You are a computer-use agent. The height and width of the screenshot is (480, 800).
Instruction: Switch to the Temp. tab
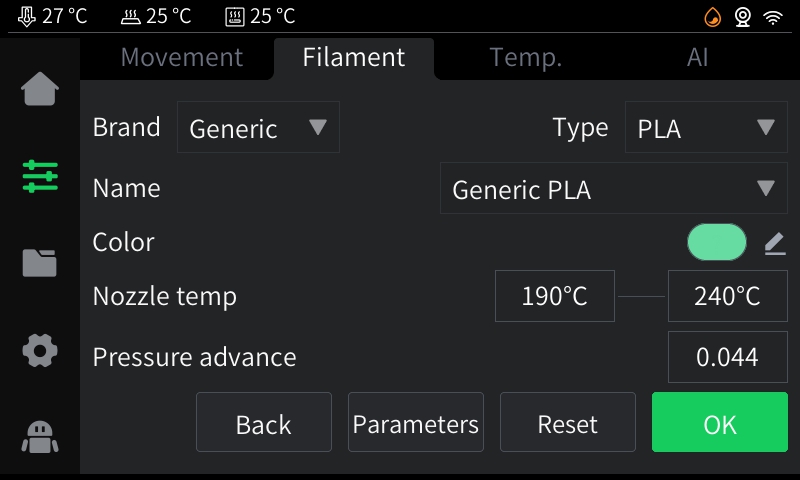pos(526,58)
